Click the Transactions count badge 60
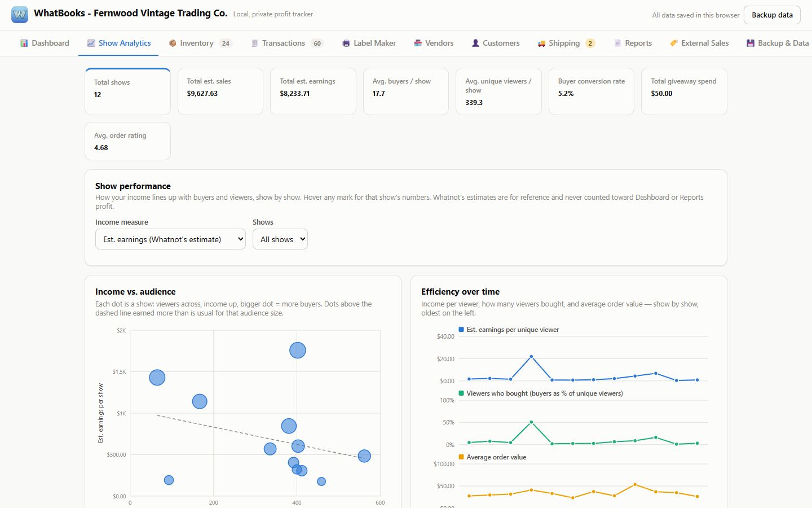This screenshot has height=508, width=812. click(x=317, y=43)
